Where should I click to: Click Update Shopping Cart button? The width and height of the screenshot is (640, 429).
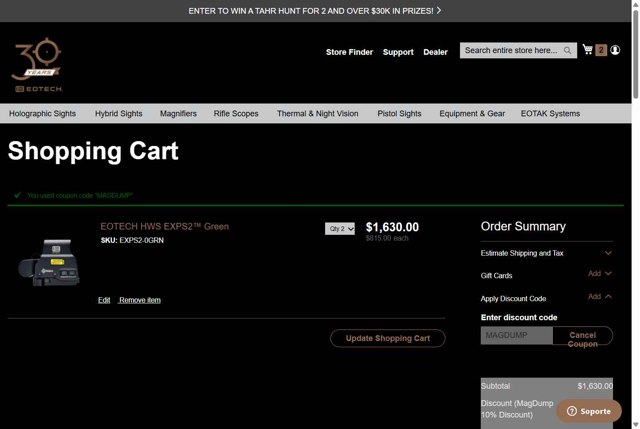(387, 338)
